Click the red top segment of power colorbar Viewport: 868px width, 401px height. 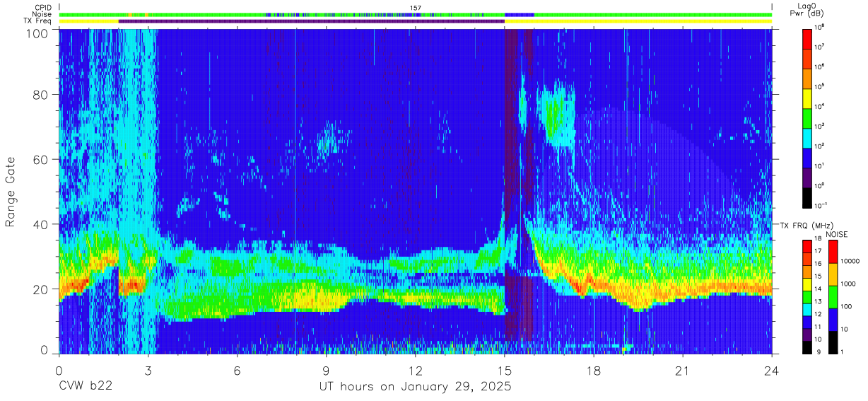(807, 38)
